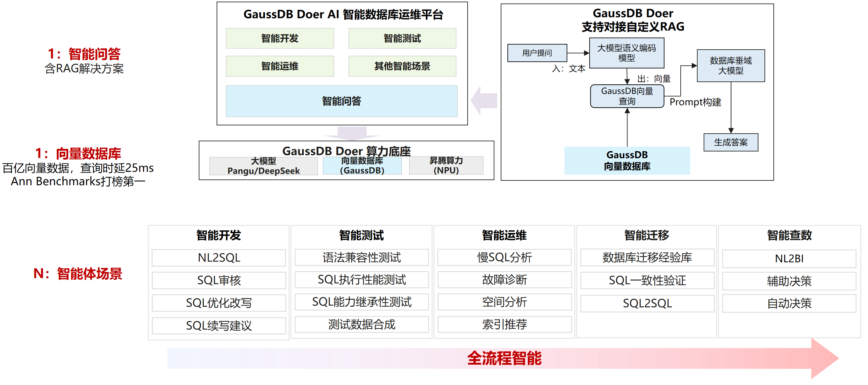Select the SQL优化改写 item
The image size is (868, 385).
(x=219, y=303)
